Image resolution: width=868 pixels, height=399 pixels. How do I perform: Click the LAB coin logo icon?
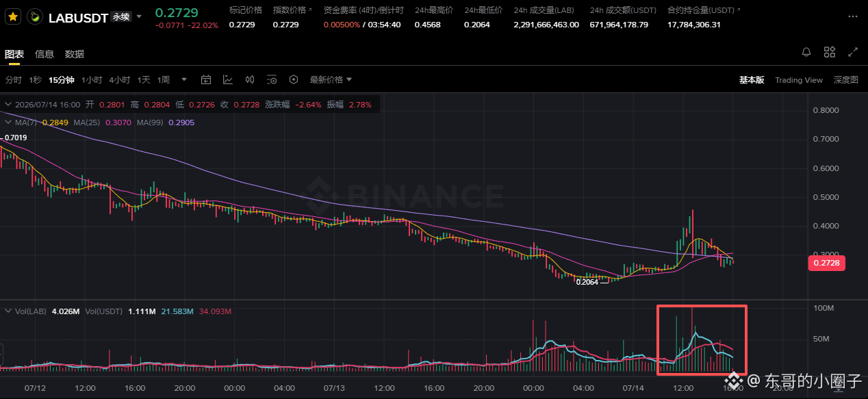tap(34, 16)
